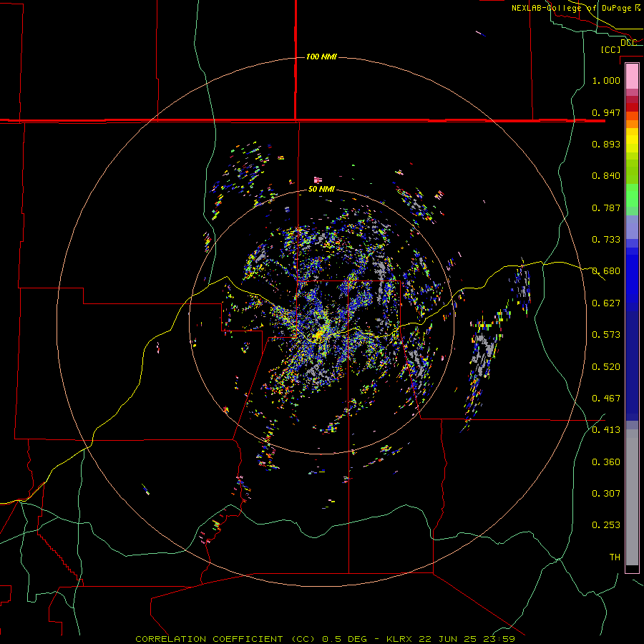Image resolution: width=644 pixels, height=644 pixels.
Task: Click the bright green segment of color bar
Action: [x=632, y=195]
